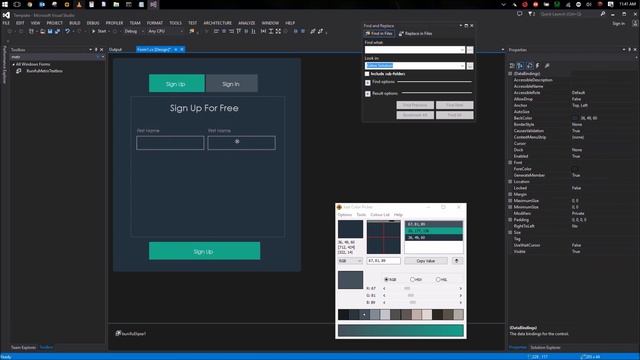Viewport: 640px width, 360px height.
Task: Open the Look in dropdown arrow
Action: (x=462, y=65)
